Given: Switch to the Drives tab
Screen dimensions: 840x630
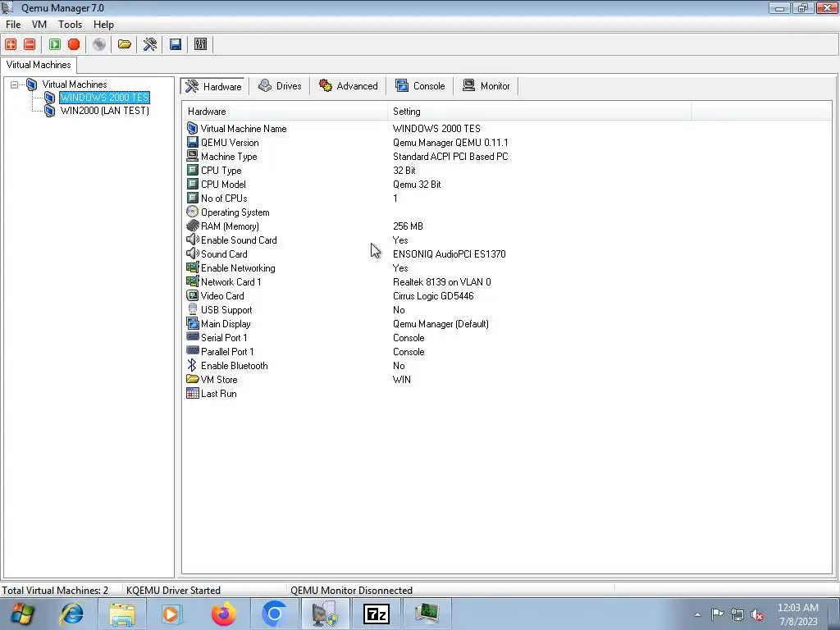Looking at the screenshot, I should pyautogui.click(x=280, y=86).
